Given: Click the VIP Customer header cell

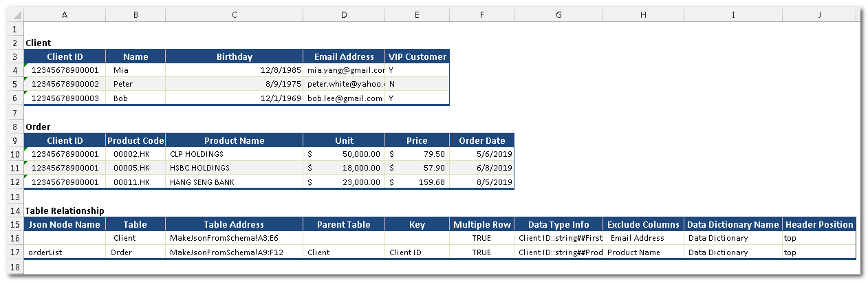Looking at the screenshot, I should [417, 57].
